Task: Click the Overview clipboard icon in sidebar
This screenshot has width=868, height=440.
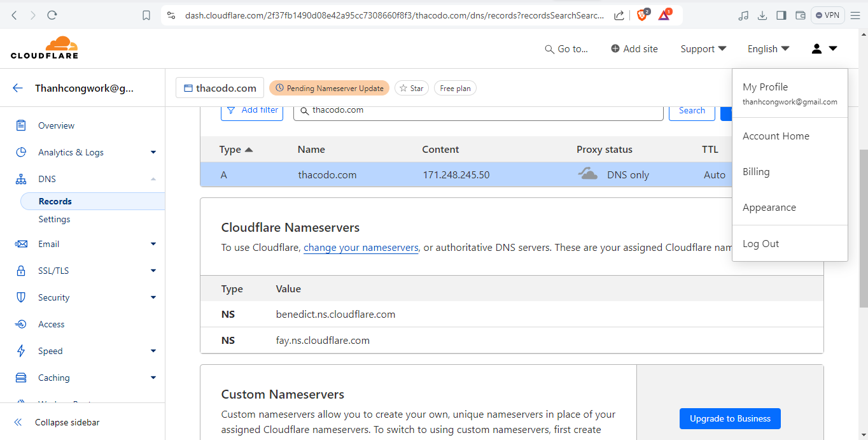Action: click(x=21, y=125)
